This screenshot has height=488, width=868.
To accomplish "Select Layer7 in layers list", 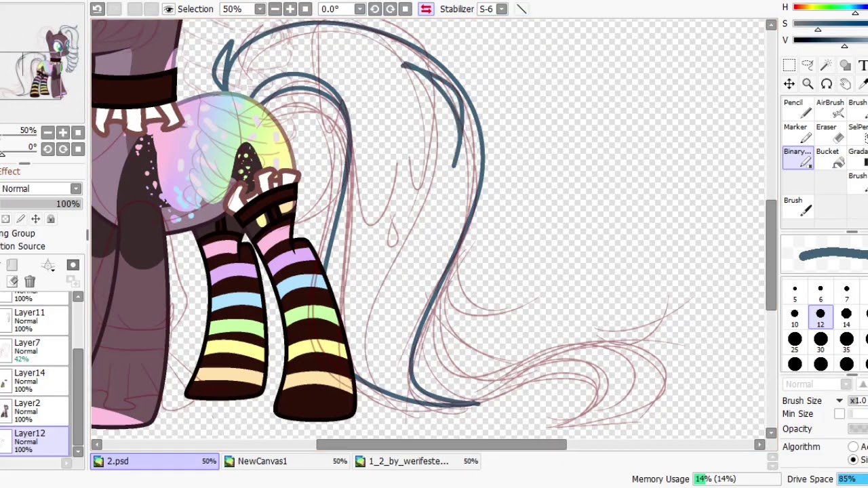I will coord(35,351).
